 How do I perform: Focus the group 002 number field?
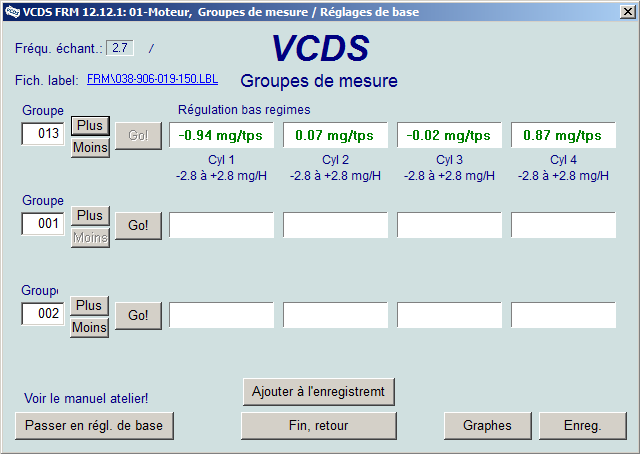click(44, 314)
